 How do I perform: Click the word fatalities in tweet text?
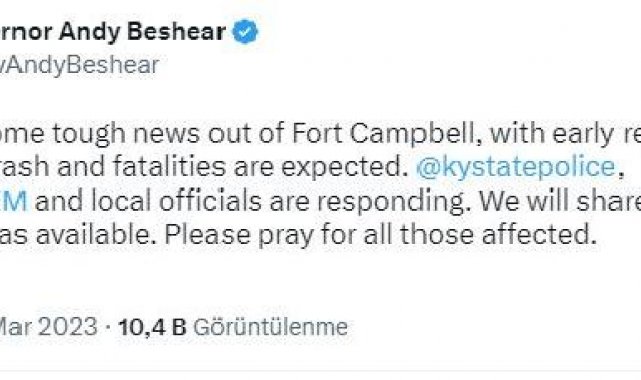(169, 167)
